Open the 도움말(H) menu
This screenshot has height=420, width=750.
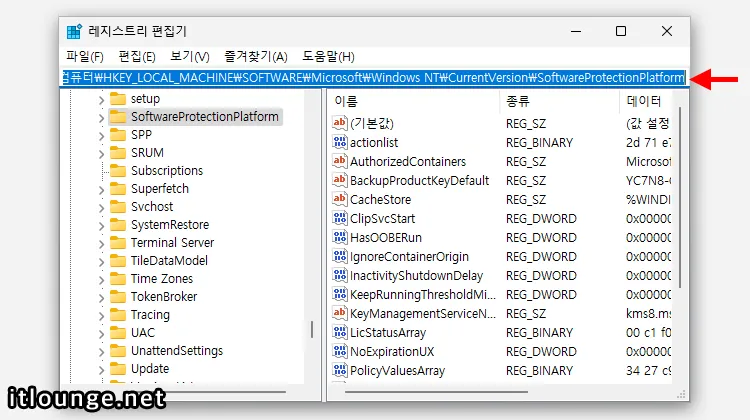coord(328,56)
